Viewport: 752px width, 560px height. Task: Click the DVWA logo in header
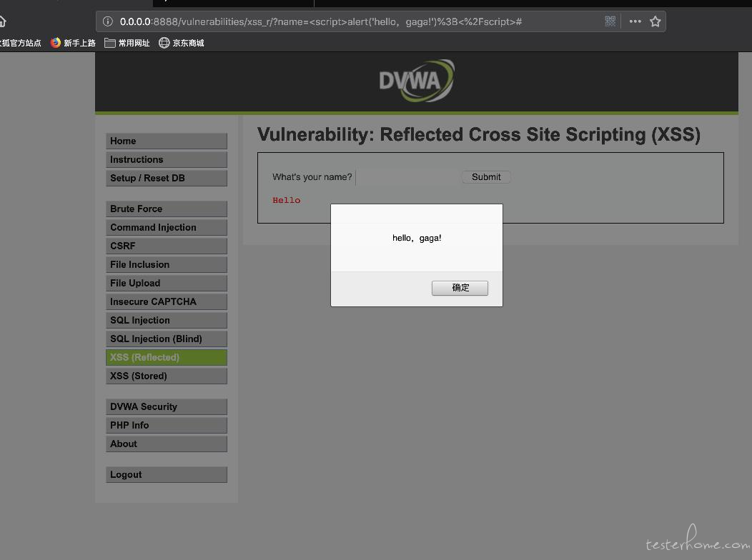click(416, 81)
